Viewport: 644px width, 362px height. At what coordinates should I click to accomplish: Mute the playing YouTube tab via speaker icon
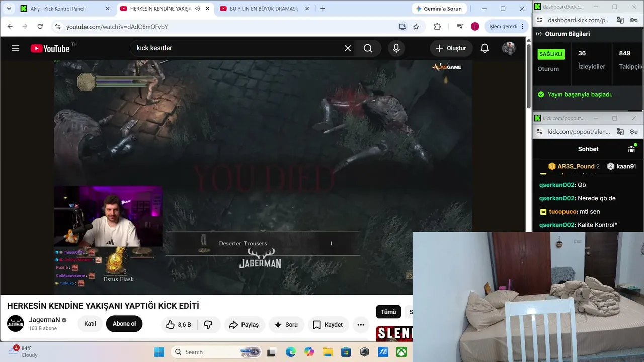[x=197, y=9]
